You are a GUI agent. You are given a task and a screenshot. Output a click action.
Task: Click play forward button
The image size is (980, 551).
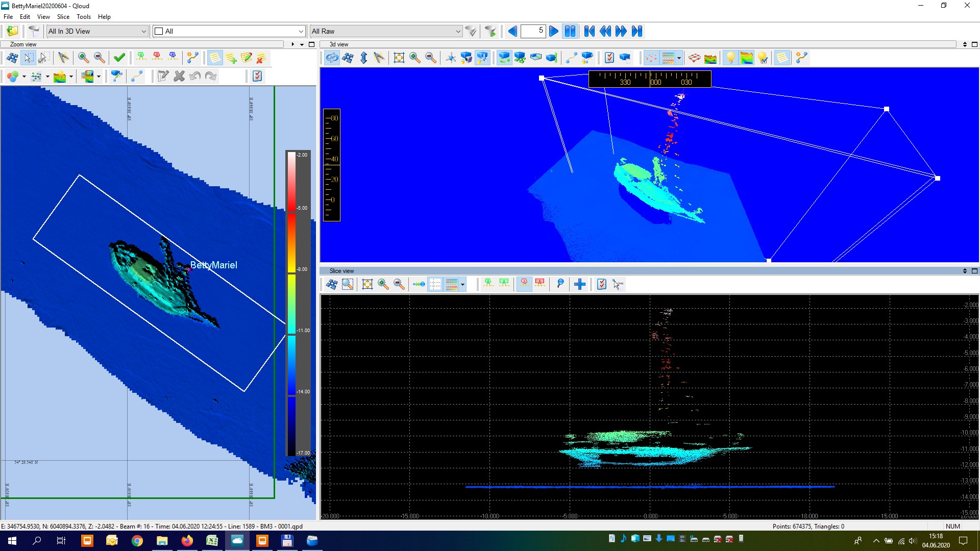(553, 31)
